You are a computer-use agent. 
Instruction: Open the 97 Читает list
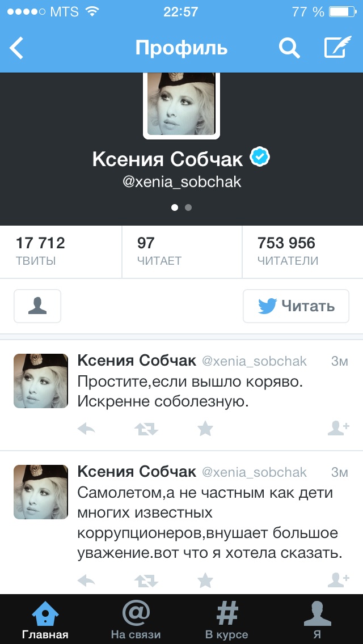(x=181, y=251)
